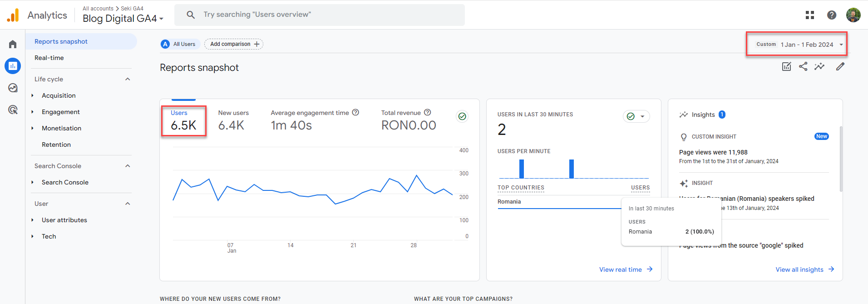Open the Help question mark icon

[831, 15]
